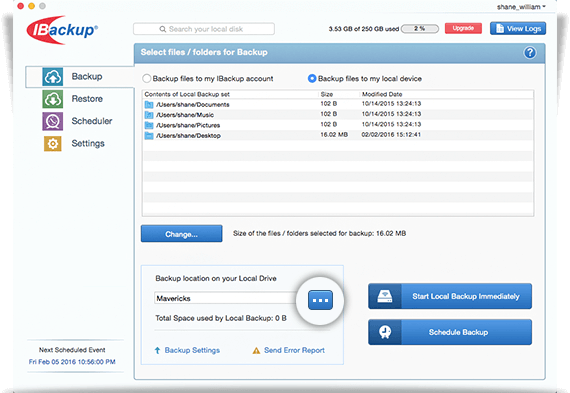Start Local Backup Immediately
The width and height of the screenshot is (570, 393).
pyautogui.click(x=450, y=296)
